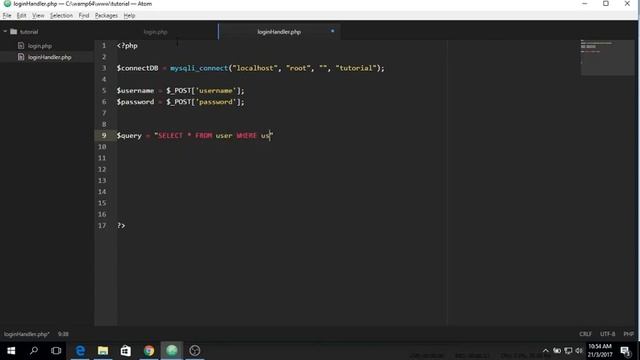Viewport: 640px width, 360px height.
Task: Open the Windows Start menu
Action: point(11,351)
